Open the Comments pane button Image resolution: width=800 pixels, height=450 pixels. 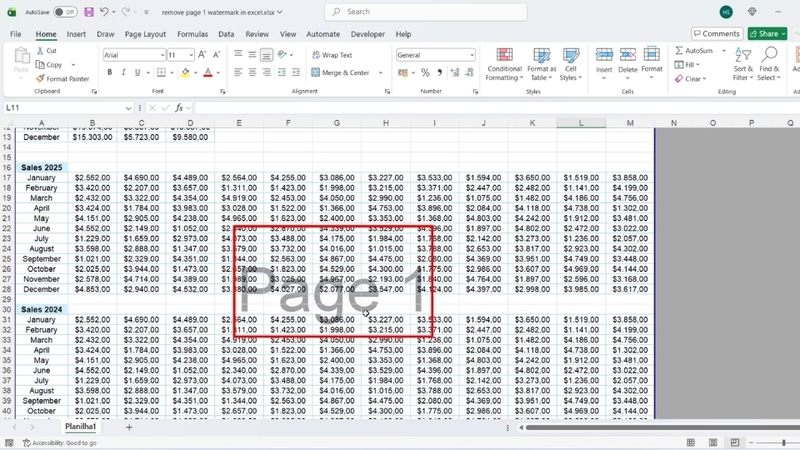(x=717, y=34)
